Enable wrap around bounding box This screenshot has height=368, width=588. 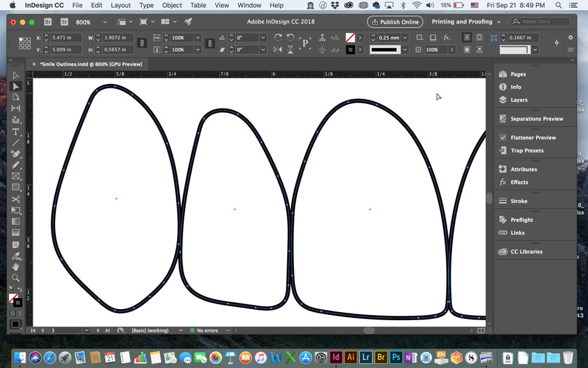click(x=480, y=37)
